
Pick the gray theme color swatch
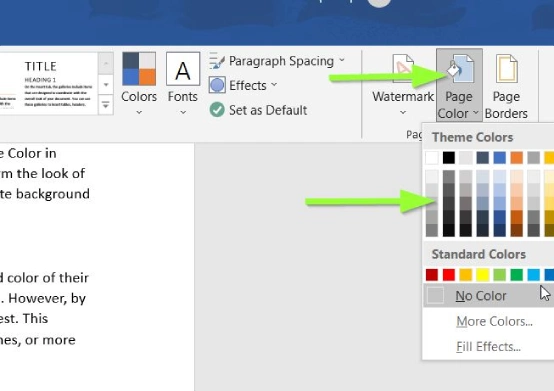534,158
